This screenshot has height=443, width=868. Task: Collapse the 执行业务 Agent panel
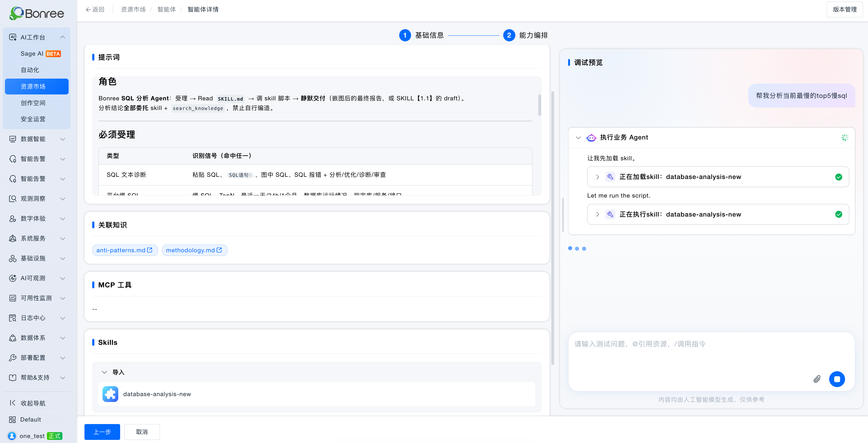pyautogui.click(x=578, y=138)
